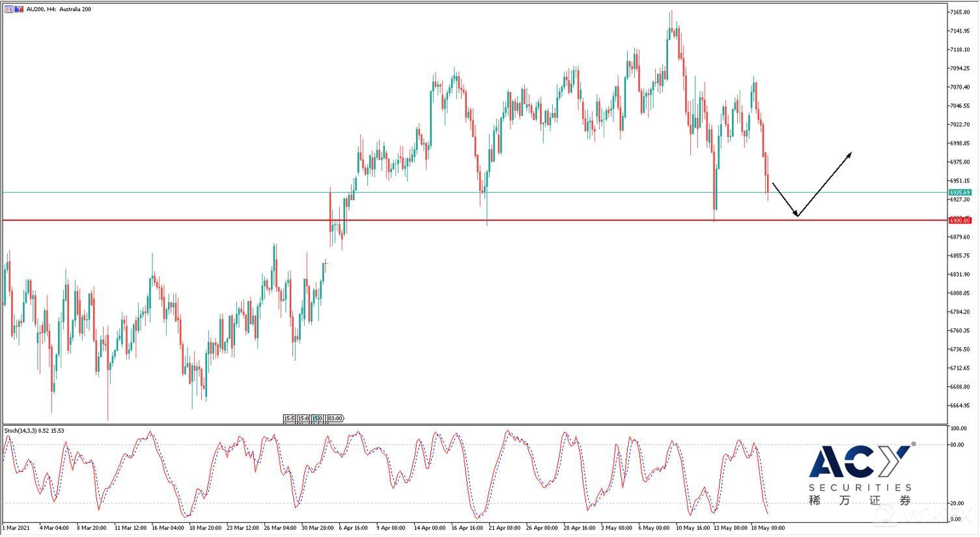Click the 6664.95 price axis label
This screenshot has width=980, height=537.
pyautogui.click(x=960, y=405)
